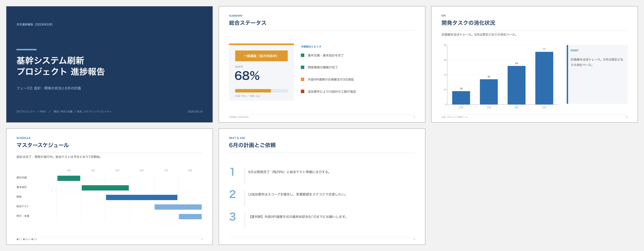Click the 開発タスクの消化状況 slide heading
The height and width of the screenshot is (251, 644).
pos(468,23)
